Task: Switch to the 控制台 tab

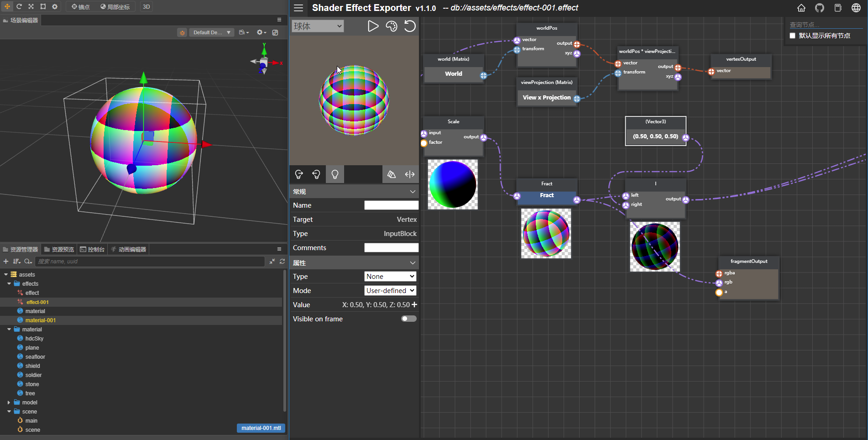Action: pyautogui.click(x=93, y=249)
